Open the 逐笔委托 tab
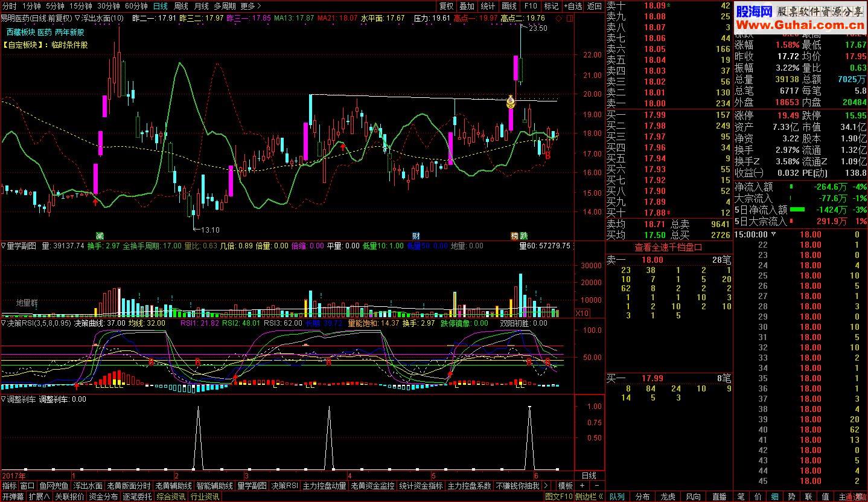The height and width of the screenshot is (502, 868). tap(138, 497)
